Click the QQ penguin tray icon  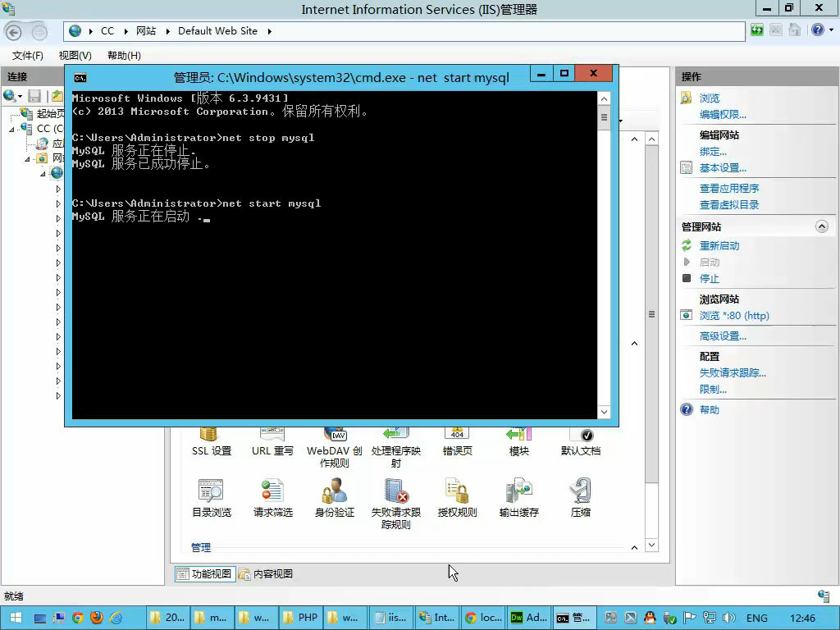coord(650,618)
